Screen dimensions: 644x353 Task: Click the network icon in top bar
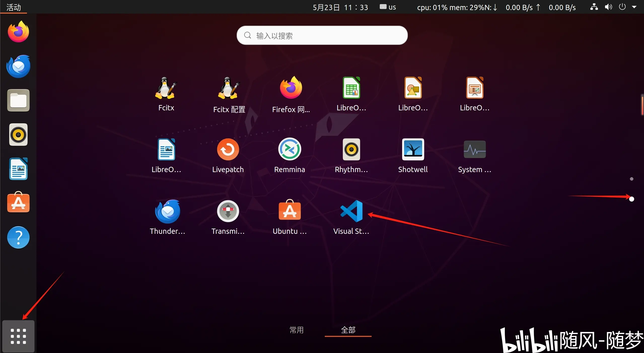(594, 7)
